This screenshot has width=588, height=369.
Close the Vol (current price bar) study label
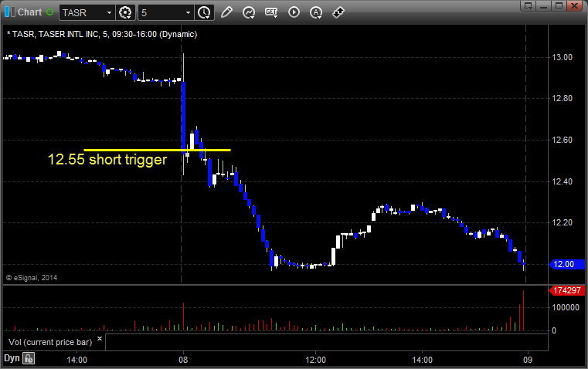(x=100, y=339)
